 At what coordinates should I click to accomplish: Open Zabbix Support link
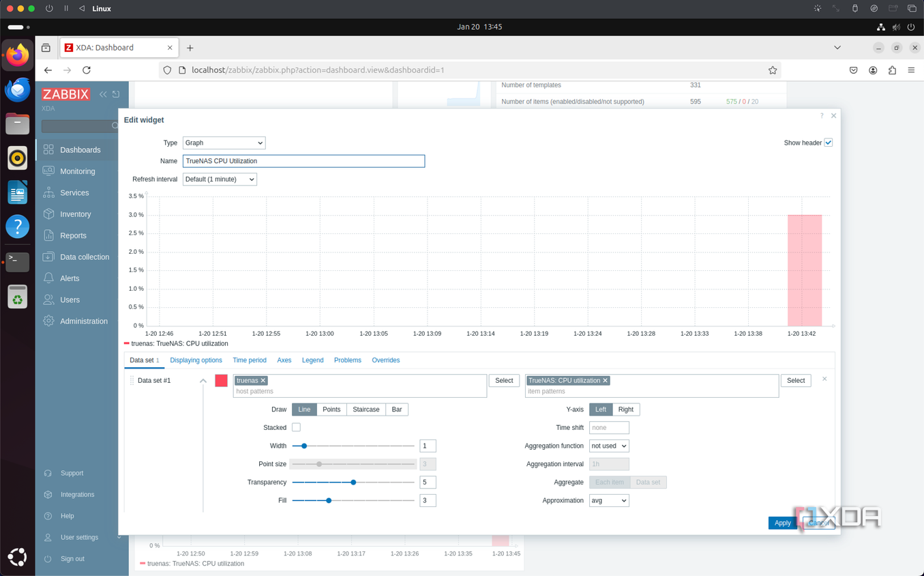pyautogui.click(x=72, y=473)
